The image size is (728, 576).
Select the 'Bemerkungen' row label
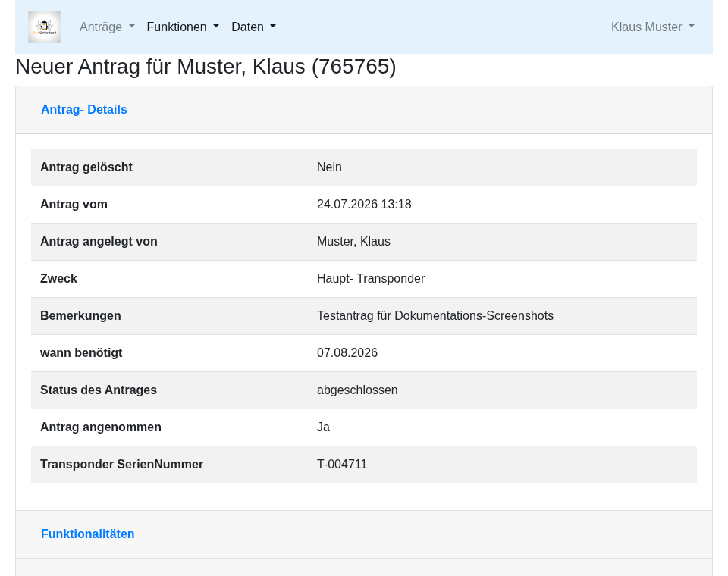pos(81,315)
